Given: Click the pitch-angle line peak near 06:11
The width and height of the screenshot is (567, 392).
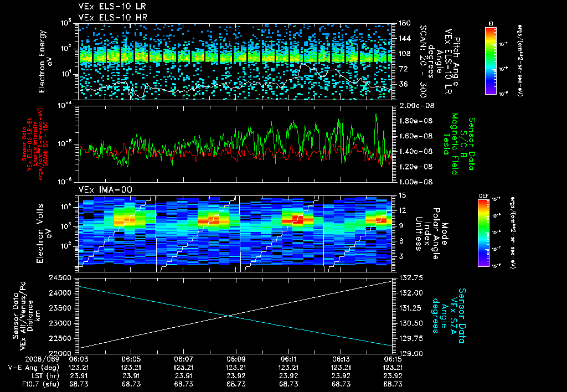Looking at the screenshot, I should (303, 64).
